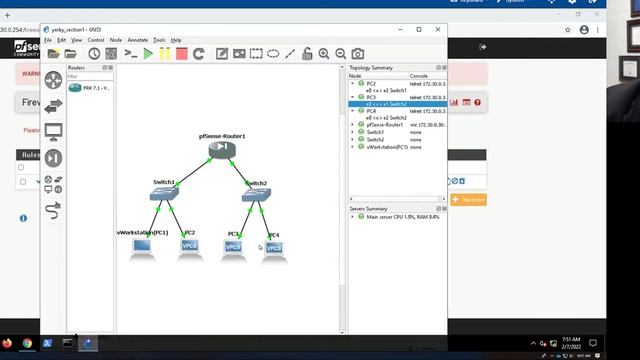Screen dimensions: 640x360
Task: Reload all nodes icon
Action: [x=199, y=53]
